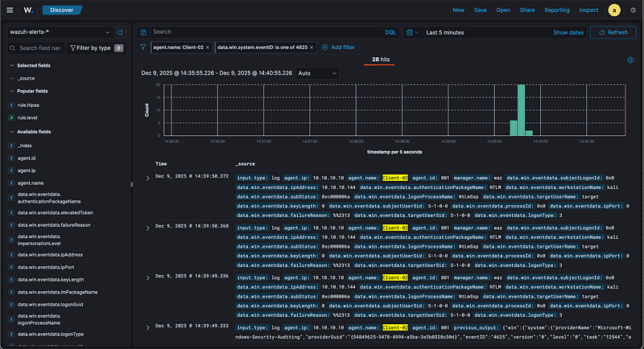The height and width of the screenshot is (349, 644).
Task: Expand the 14:39:50.372 log entry
Action: [x=148, y=179]
